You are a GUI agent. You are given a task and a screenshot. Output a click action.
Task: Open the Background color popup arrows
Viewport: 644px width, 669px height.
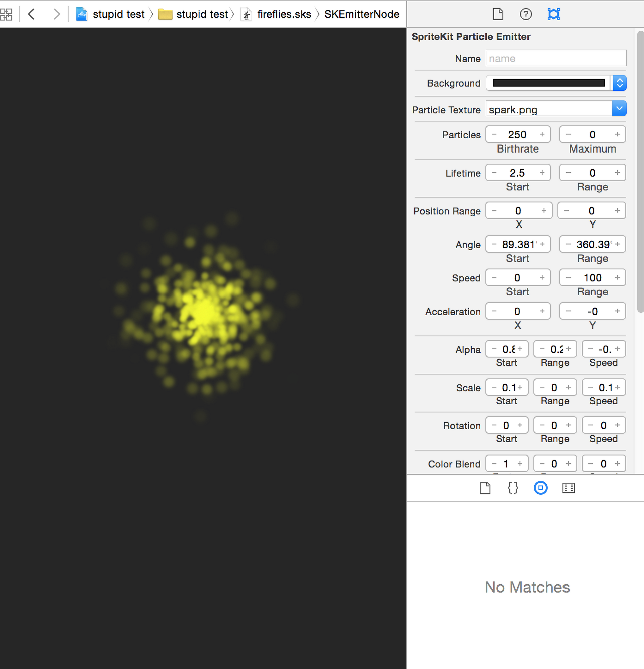coord(620,83)
